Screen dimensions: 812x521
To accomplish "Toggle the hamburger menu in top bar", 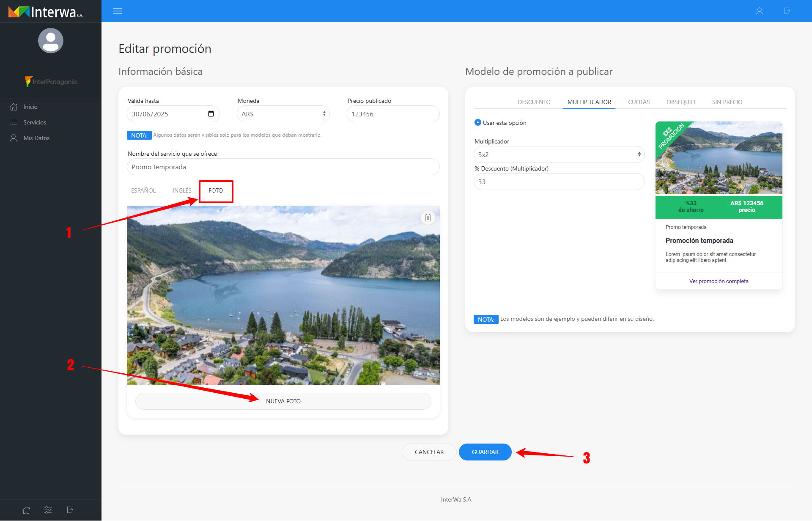I will click(x=118, y=11).
